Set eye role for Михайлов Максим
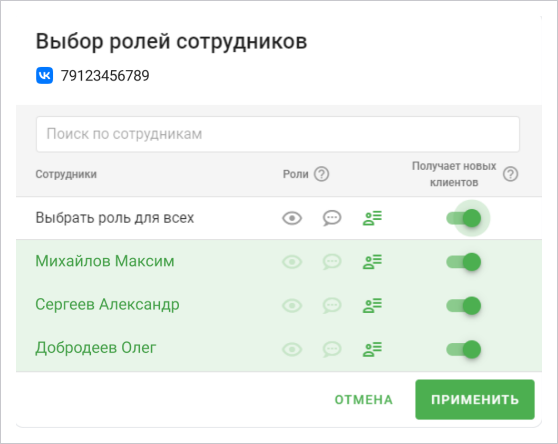Image resolution: width=558 pixels, height=444 pixels. pyautogui.click(x=292, y=262)
